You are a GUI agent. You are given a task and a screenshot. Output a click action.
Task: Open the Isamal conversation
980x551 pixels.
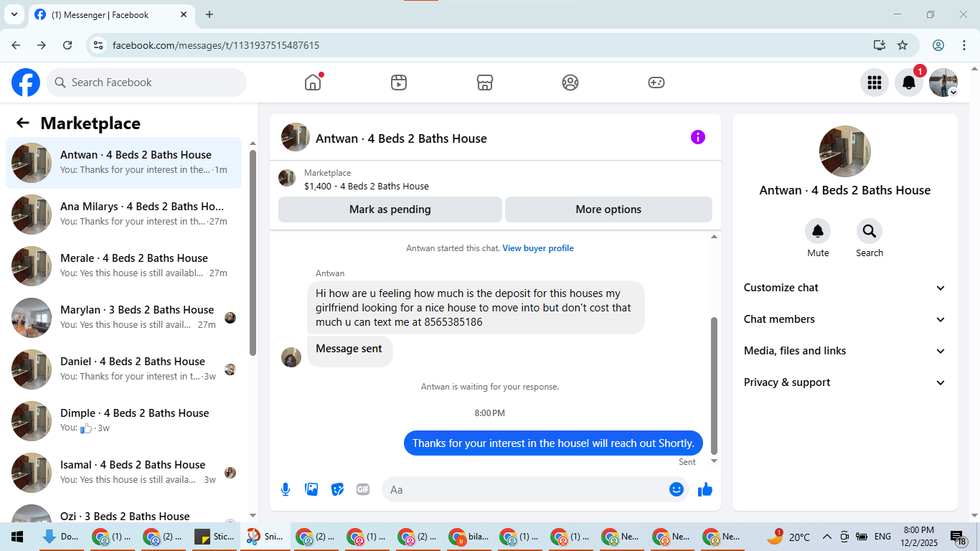point(124,473)
